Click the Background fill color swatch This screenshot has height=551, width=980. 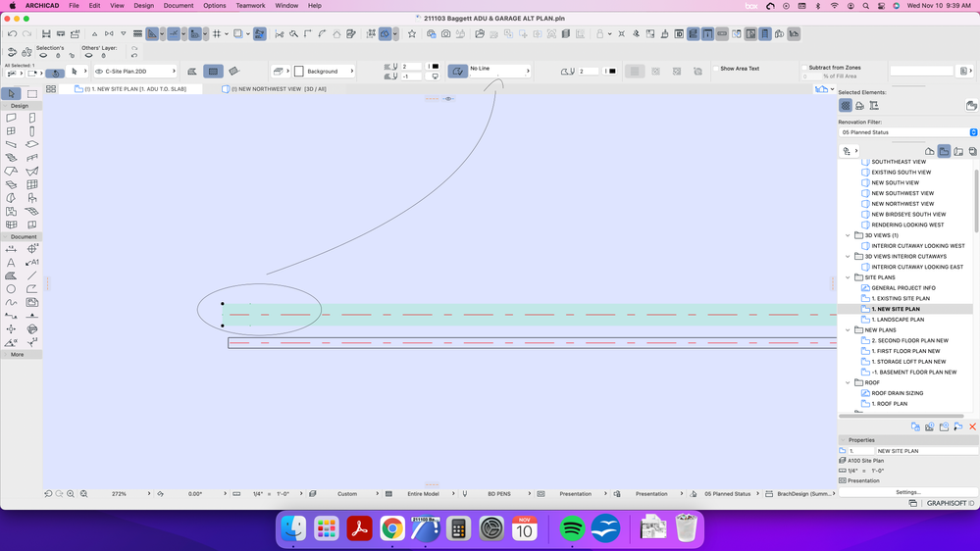point(299,72)
